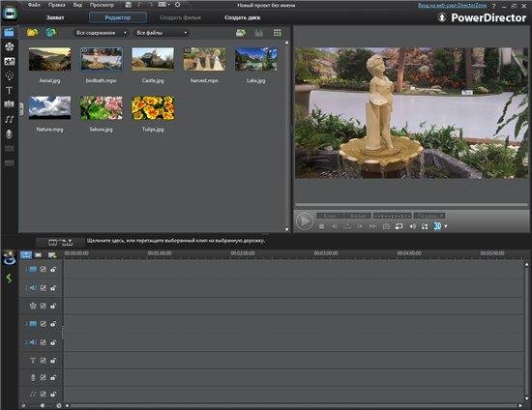
Task: Open the "Все файлы" filter dropdown
Action: [162, 33]
